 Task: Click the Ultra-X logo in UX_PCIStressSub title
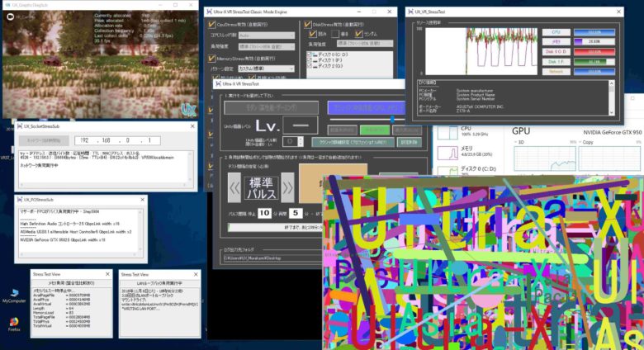coord(19,200)
